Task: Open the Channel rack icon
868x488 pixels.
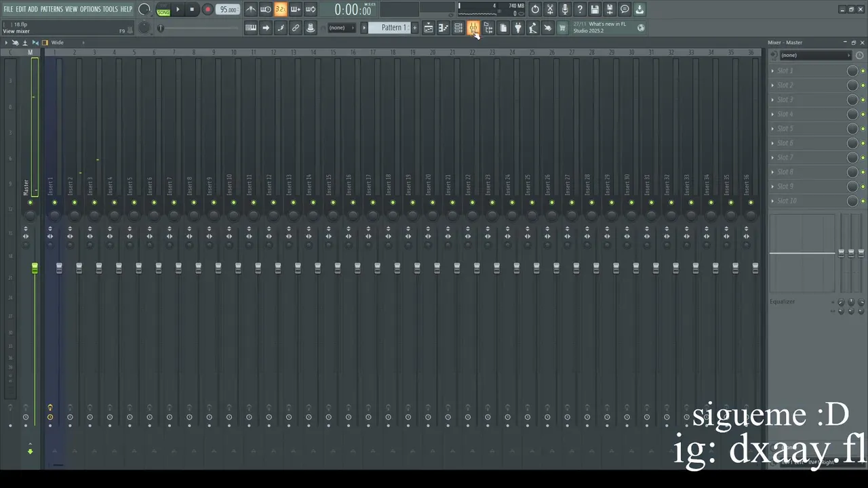Action: [x=458, y=28]
